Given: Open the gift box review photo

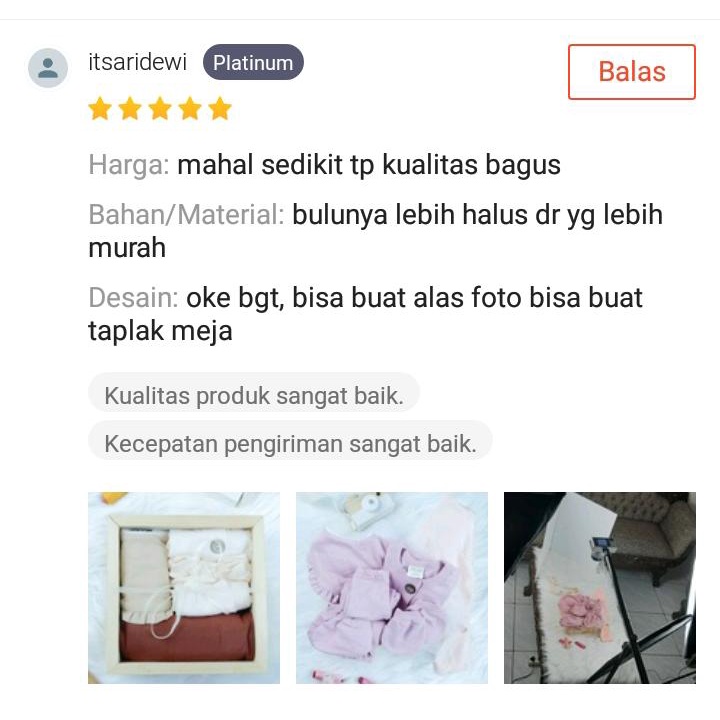Looking at the screenshot, I should coord(184,588).
